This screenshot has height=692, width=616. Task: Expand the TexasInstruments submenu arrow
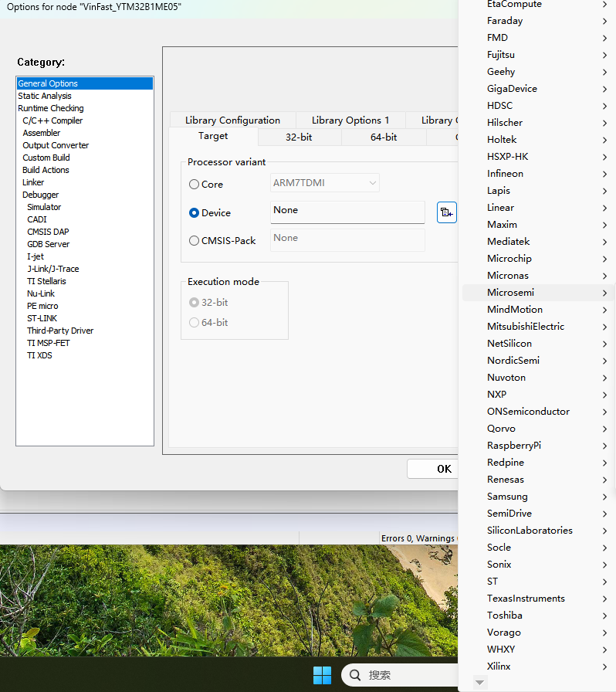(x=604, y=599)
